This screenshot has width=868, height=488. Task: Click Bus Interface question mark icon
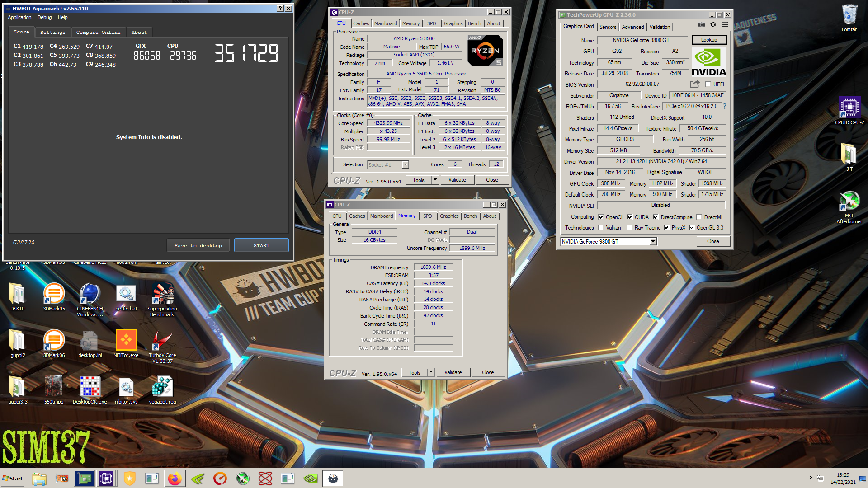pyautogui.click(x=724, y=106)
